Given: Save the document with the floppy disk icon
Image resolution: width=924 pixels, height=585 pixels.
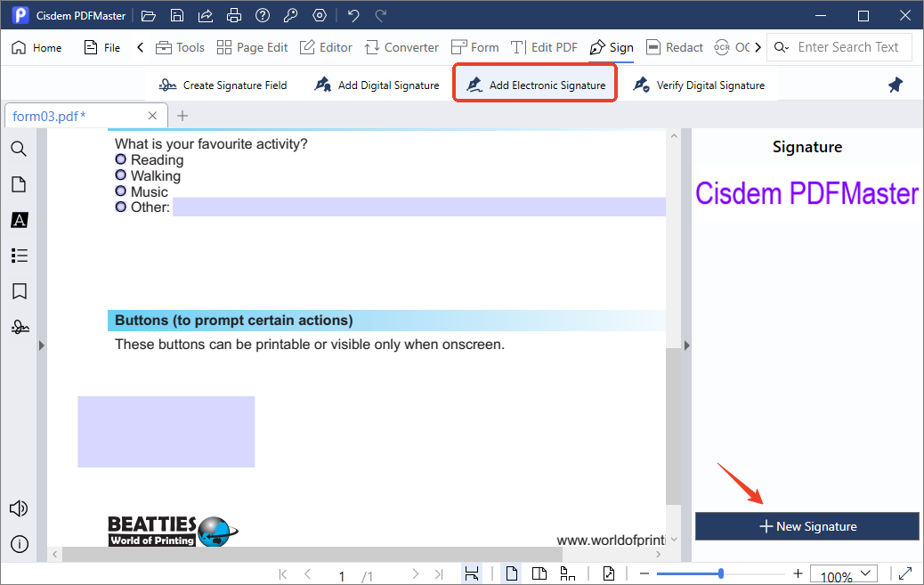Looking at the screenshot, I should click(177, 16).
